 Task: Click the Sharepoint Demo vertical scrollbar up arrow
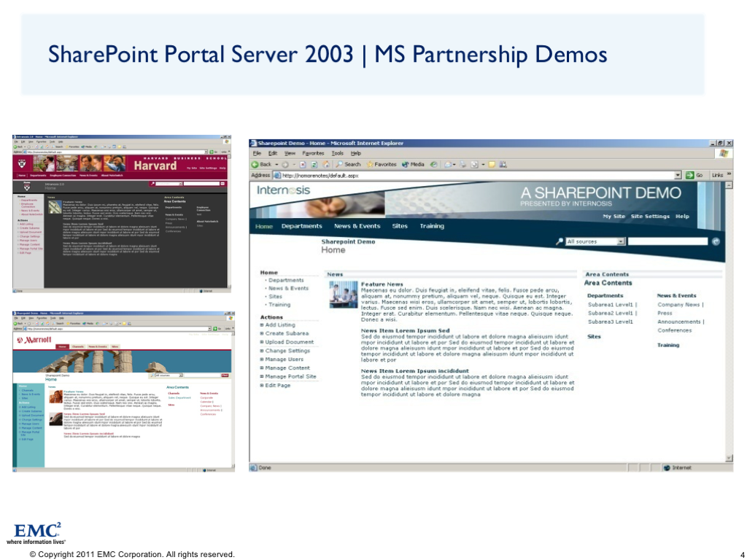[x=729, y=185]
